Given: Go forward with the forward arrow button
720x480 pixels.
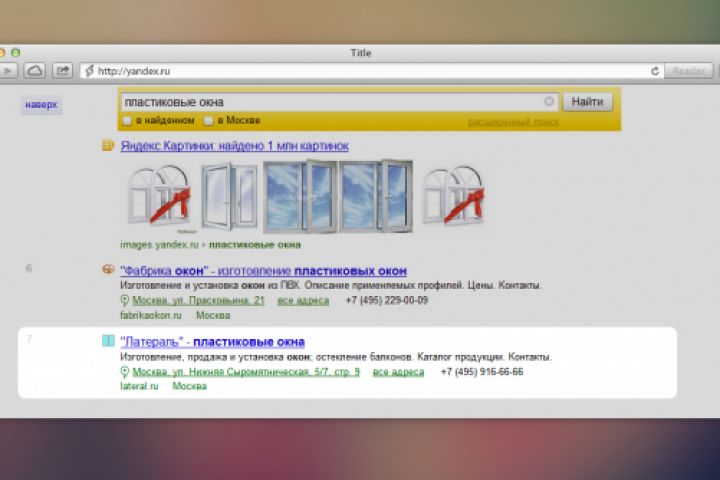Looking at the screenshot, I should pyautogui.click(x=8, y=71).
